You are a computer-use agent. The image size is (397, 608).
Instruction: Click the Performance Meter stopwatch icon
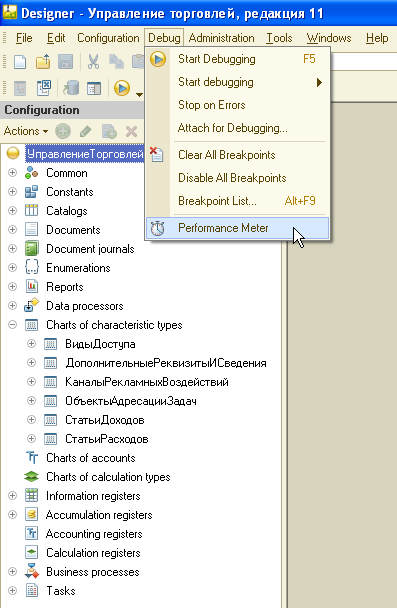coord(157,228)
